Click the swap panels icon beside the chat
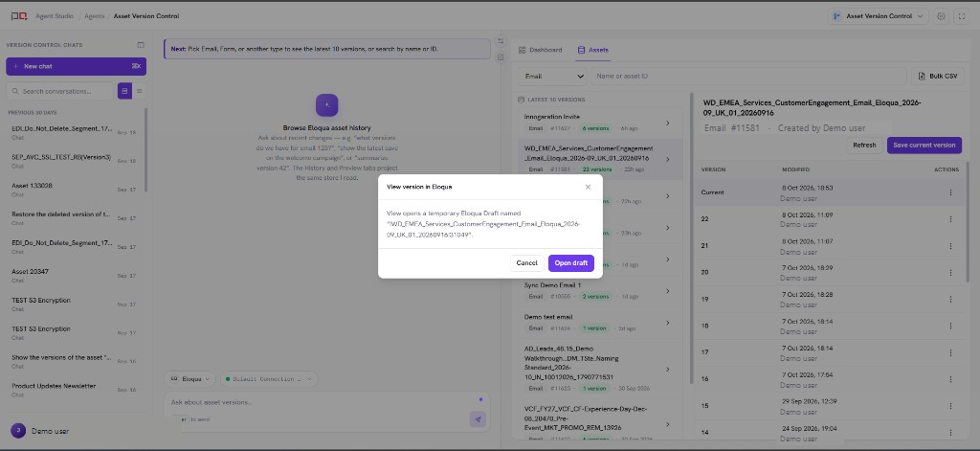This screenshot has height=451, width=980. click(501, 41)
